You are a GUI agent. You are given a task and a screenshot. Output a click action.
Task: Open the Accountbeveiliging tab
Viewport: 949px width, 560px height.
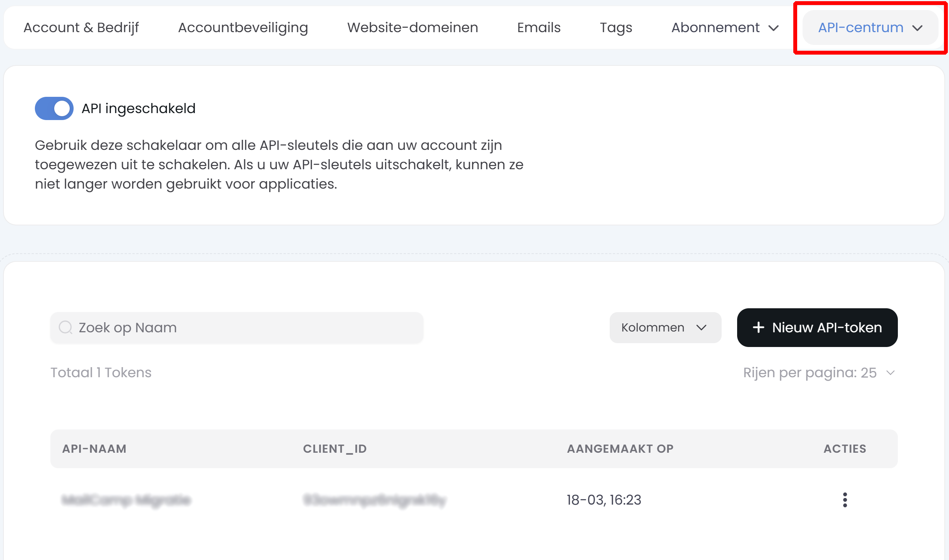tap(243, 27)
